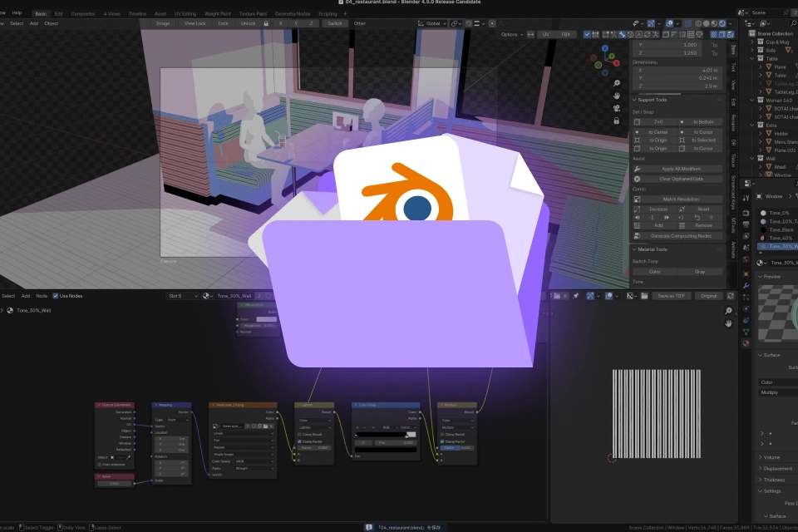Click the Save as TIFF button
Image resolution: width=798 pixels, height=532 pixels.
point(671,296)
